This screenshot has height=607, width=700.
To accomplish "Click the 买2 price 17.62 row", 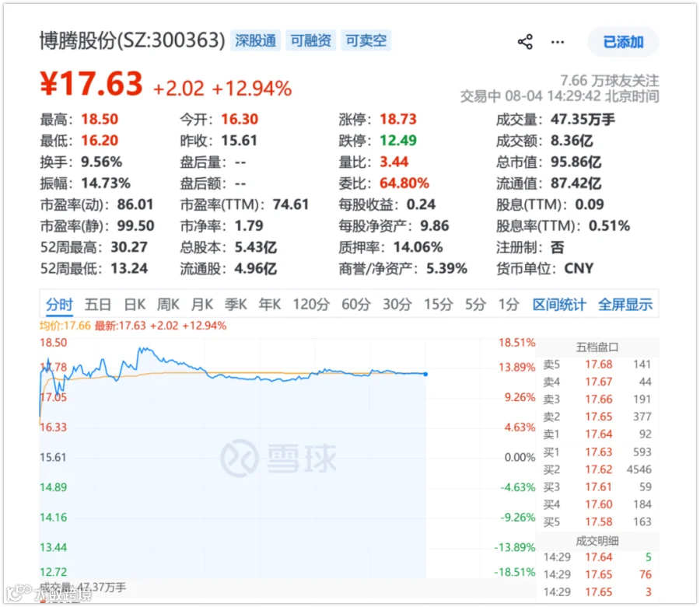I will coord(597,469).
